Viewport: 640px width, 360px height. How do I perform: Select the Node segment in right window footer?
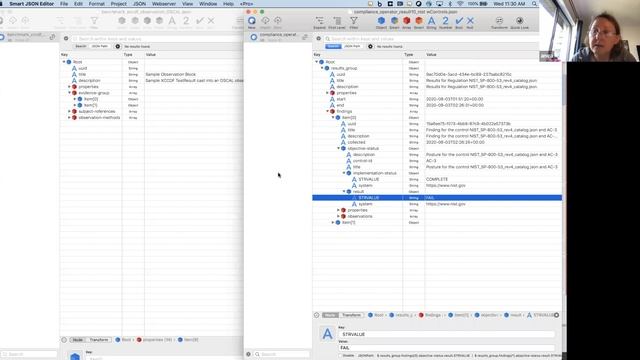coord(330,315)
